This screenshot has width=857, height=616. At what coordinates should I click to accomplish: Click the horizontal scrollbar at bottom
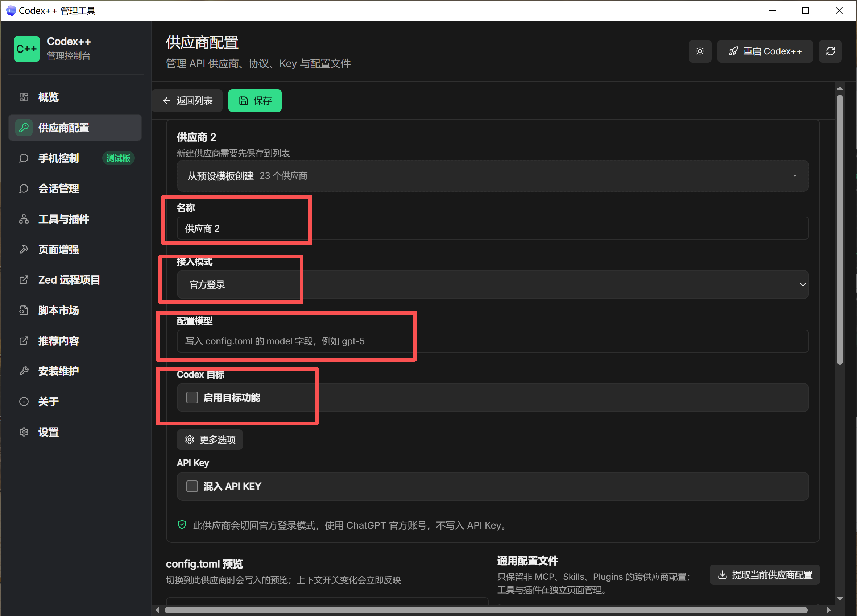[486, 610]
